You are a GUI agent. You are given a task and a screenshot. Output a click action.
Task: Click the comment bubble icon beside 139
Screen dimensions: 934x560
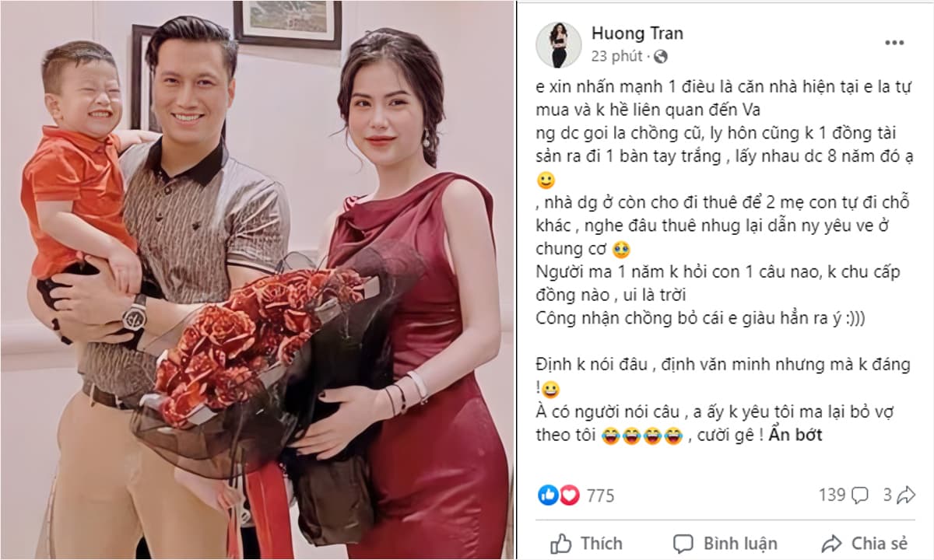coord(860,495)
